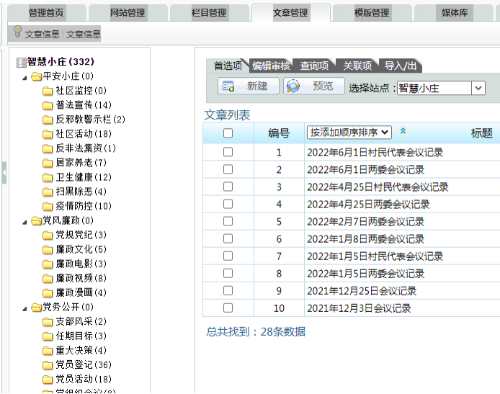500x394 pixels.
Task: Check the box for article number 1
Action: click(x=228, y=152)
